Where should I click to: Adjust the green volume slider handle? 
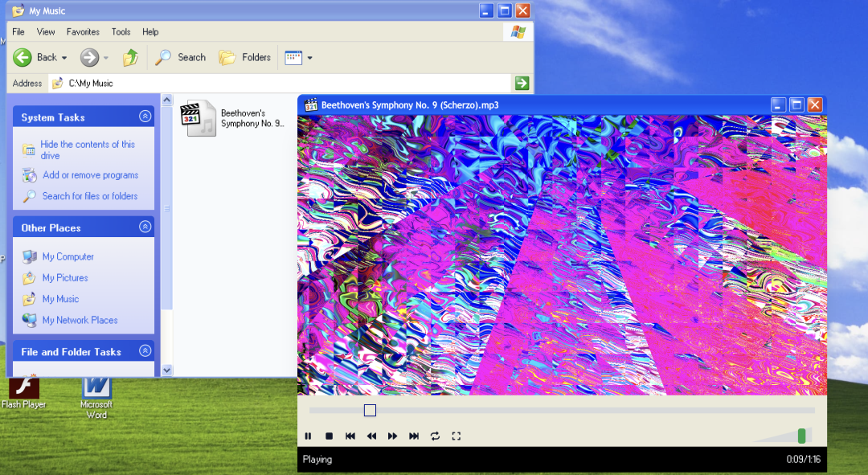(801, 436)
